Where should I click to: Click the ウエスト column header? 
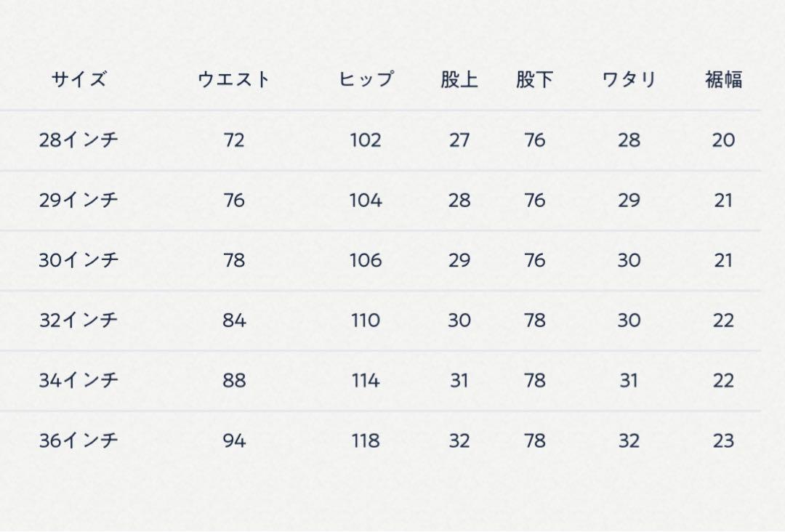pos(234,79)
